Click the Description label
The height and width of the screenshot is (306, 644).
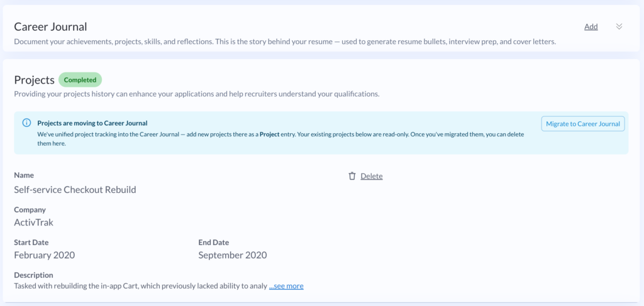(x=34, y=275)
